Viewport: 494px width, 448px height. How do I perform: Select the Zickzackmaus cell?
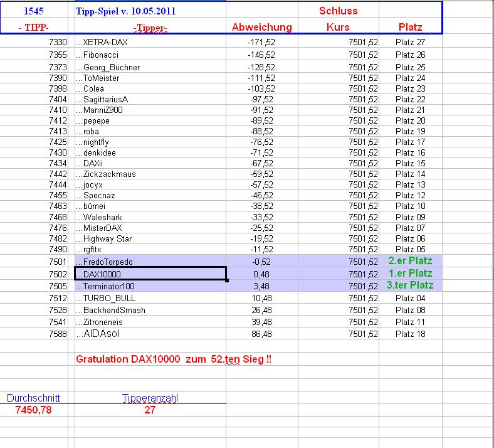[x=150, y=174]
